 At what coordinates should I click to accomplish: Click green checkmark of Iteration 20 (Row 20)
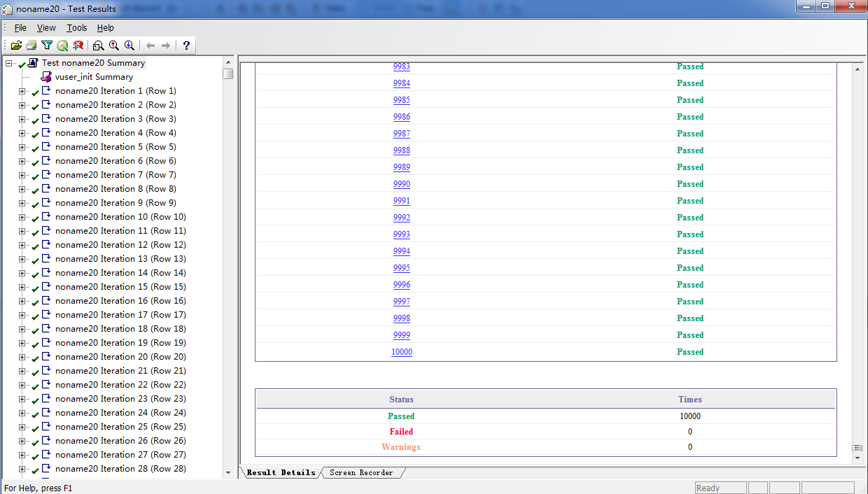click(x=35, y=358)
